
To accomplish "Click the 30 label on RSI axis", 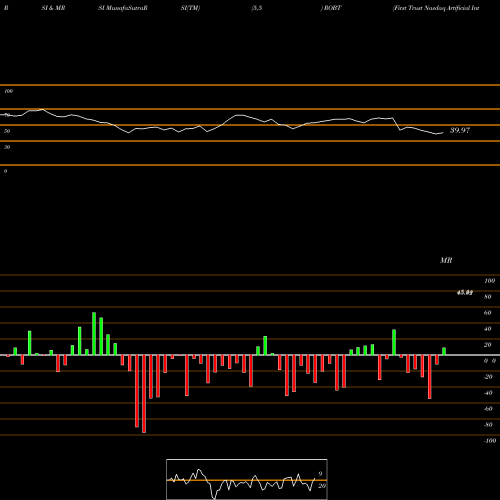I will [x=7, y=147].
